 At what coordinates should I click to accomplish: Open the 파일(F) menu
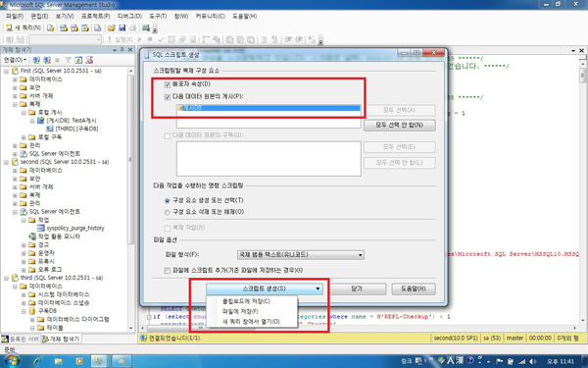[15, 16]
